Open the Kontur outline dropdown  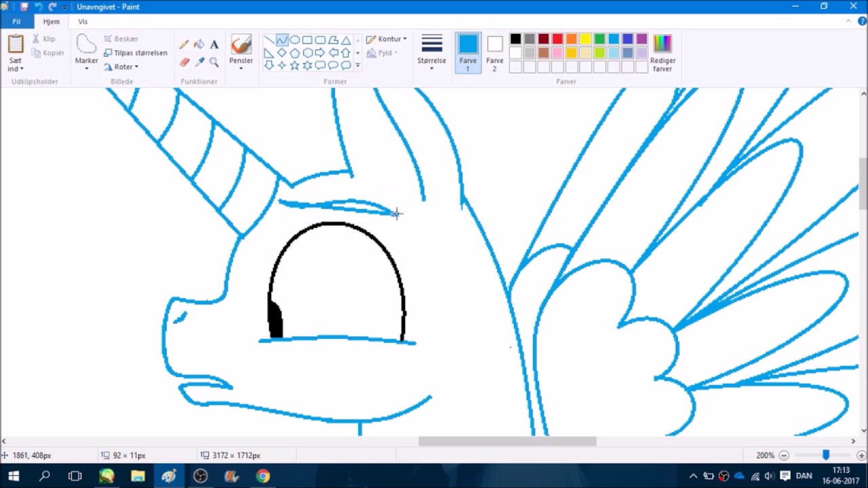(387, 39)
